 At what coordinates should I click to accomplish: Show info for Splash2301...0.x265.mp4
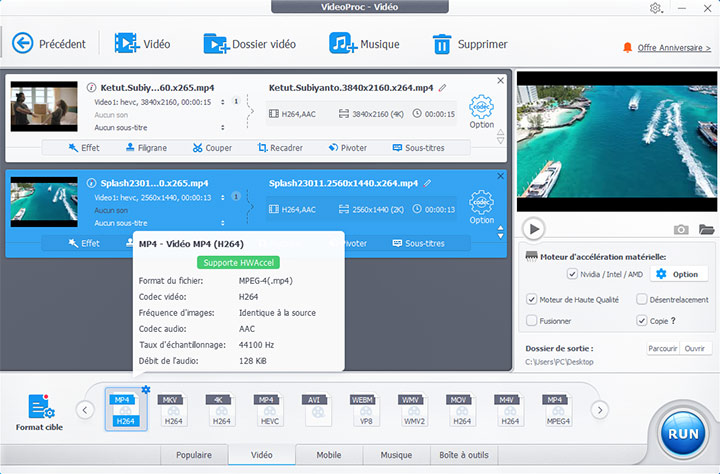click(91, 183)
